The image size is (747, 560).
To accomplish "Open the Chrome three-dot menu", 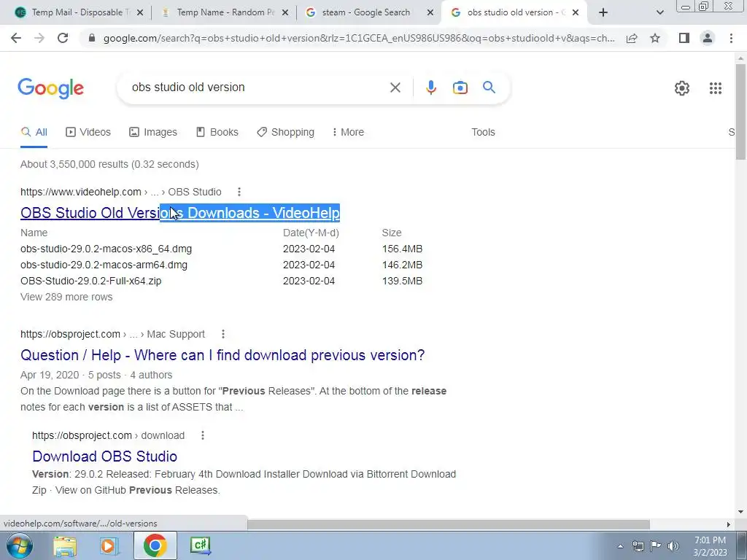I will pyautogui.click(x=731, y=38).
